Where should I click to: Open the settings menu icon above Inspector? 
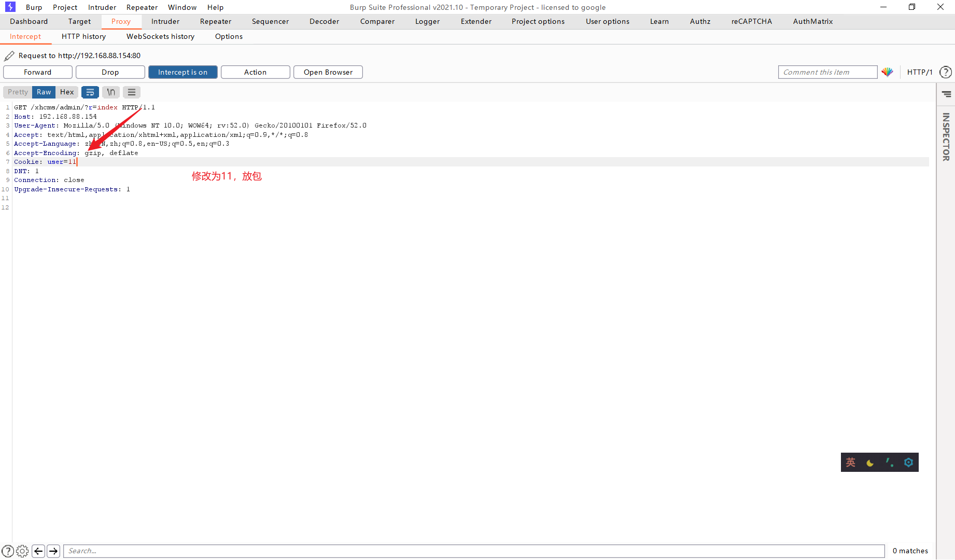(x=946, y=93)
